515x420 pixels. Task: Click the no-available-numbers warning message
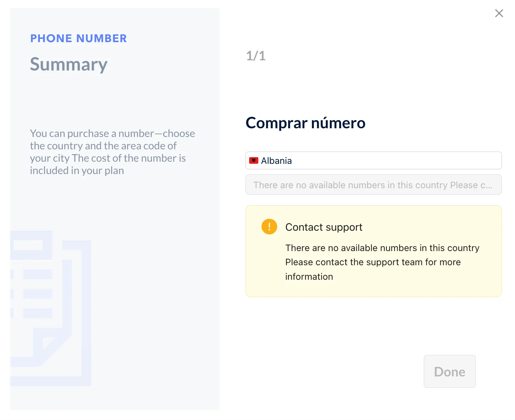tap(382, 262)
